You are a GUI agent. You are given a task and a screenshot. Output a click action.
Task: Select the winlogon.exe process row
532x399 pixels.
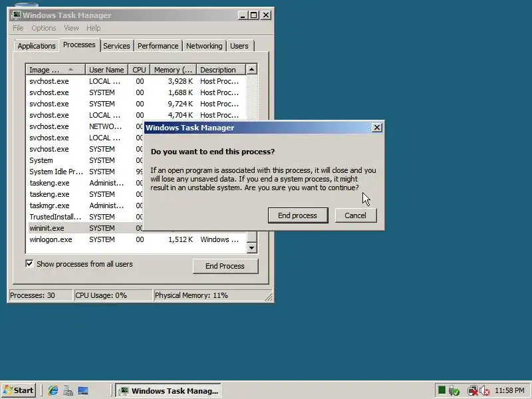pos(137,239)
